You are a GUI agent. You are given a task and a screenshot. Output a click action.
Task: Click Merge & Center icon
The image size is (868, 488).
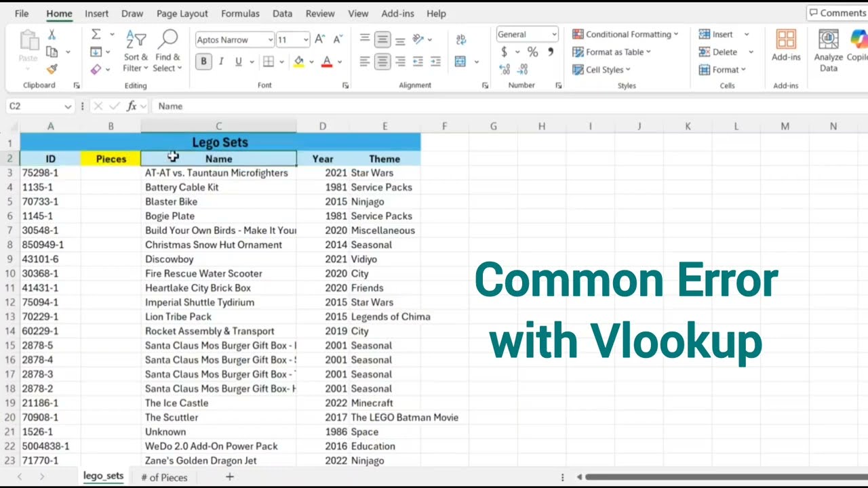461,62
